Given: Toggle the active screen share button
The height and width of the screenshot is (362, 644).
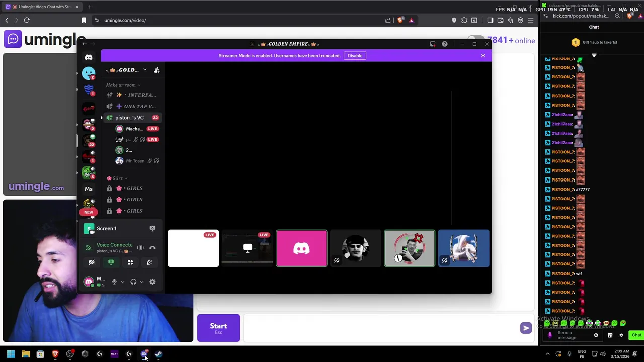Looking at the screenshot, I should (111, 262).
